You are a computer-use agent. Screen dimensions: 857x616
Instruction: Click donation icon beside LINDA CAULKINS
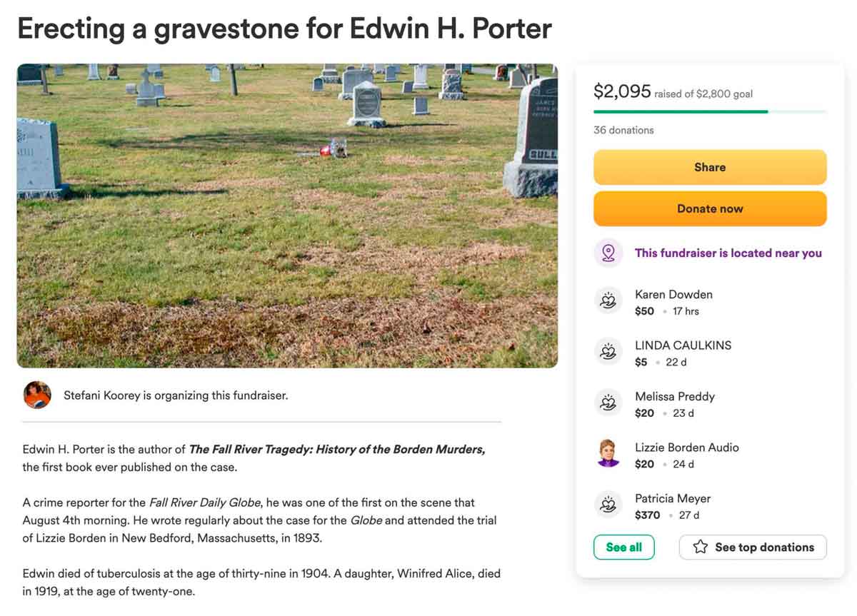[x=608, y=352]
